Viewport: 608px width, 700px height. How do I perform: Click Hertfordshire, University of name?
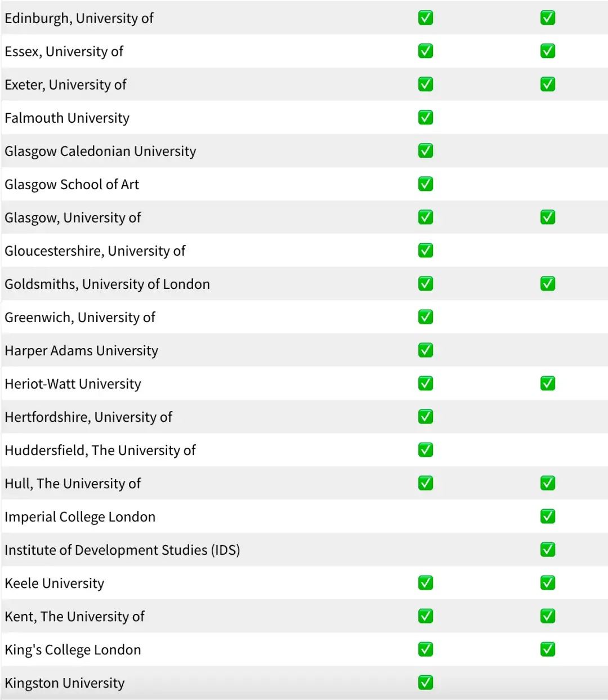[88, 417]
